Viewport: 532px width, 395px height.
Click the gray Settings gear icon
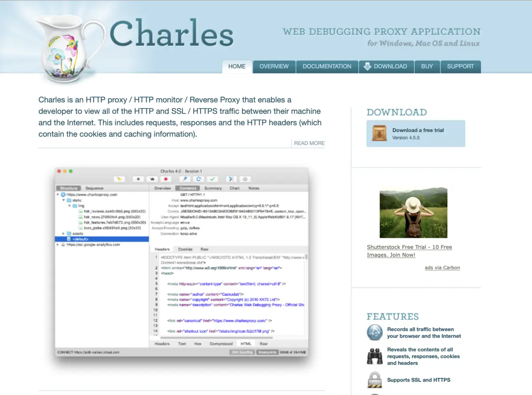(x=245, y=179)
